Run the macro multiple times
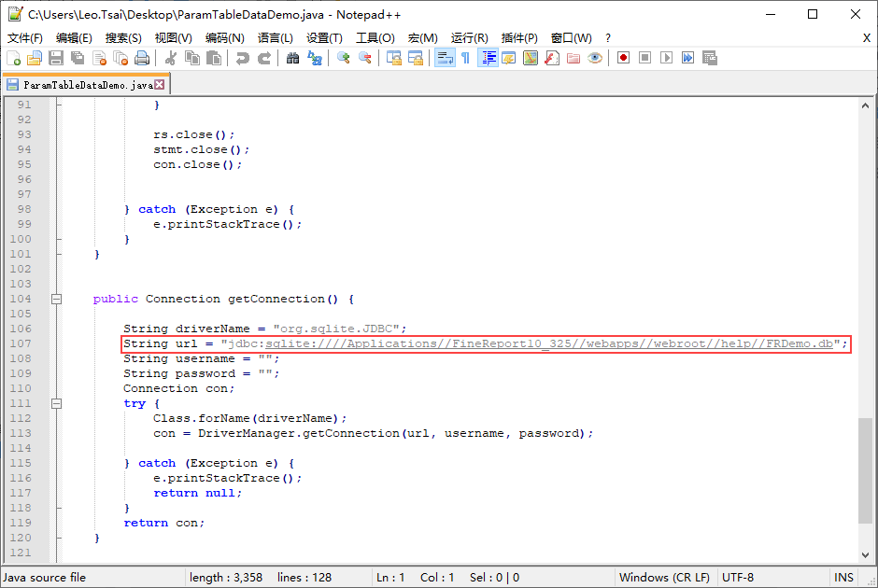This screenshot has height=588, width=878. (x=688, y=58)
